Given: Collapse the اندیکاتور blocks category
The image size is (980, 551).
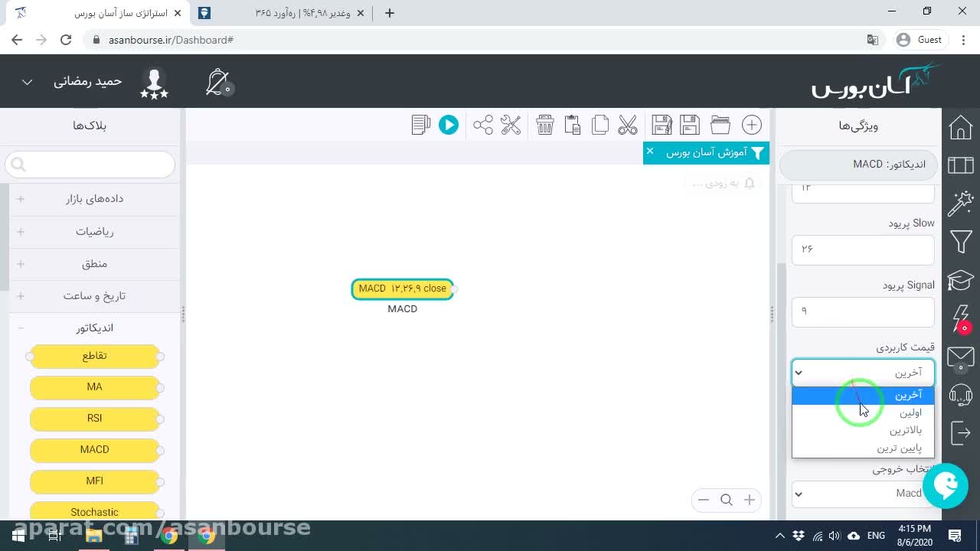Looking at the screenshot, I should pyautogui.click(x=95, y=328).
